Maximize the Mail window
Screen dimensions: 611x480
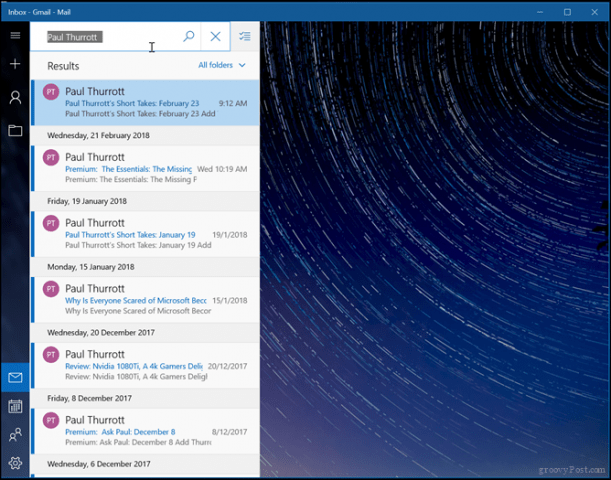click(567, 12)
